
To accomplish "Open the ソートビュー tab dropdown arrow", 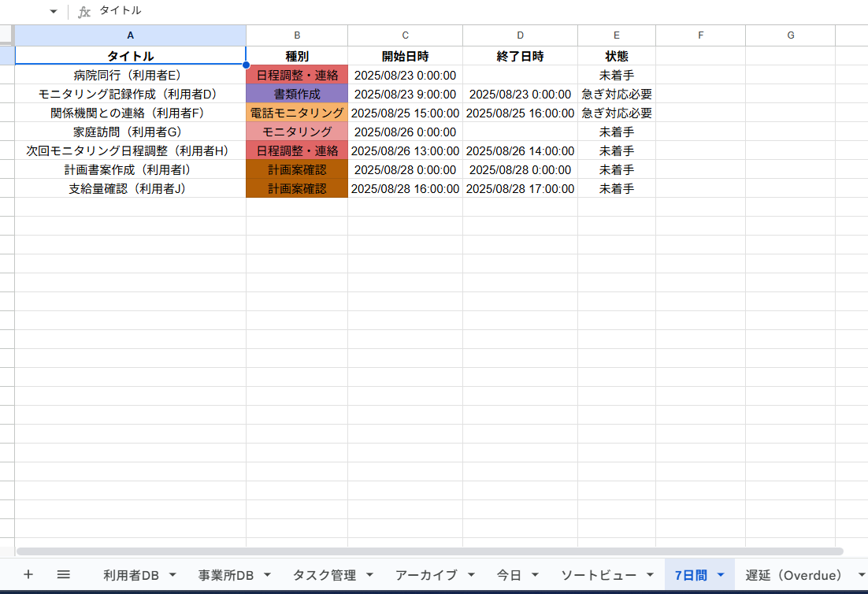I will (x=650, y=574).
